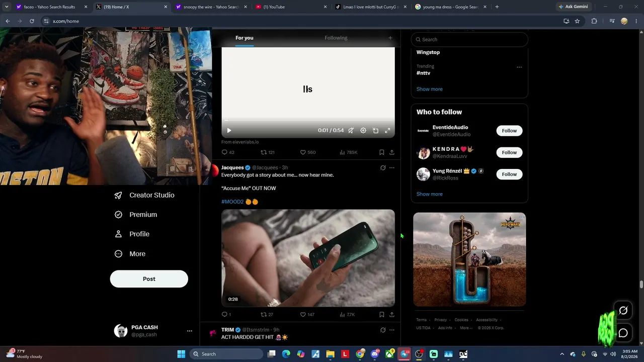Click the page vertical scrollbar thumb
Viewport: 644px width, 362px height.
[x=641, y=285]
